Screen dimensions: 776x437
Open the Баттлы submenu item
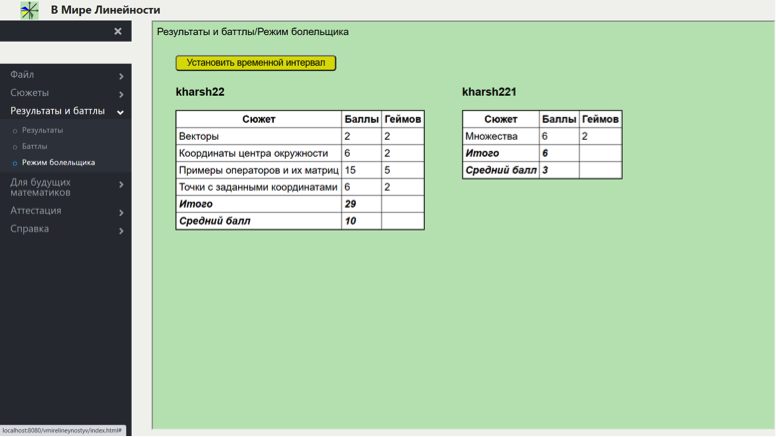[x=35, y=146]
